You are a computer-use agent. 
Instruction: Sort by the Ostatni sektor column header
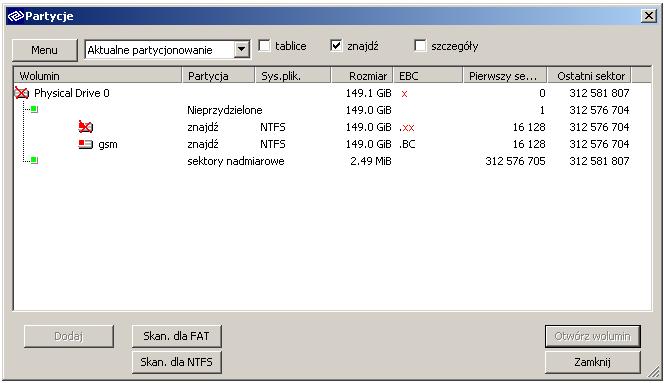click(x=589, y=76)
